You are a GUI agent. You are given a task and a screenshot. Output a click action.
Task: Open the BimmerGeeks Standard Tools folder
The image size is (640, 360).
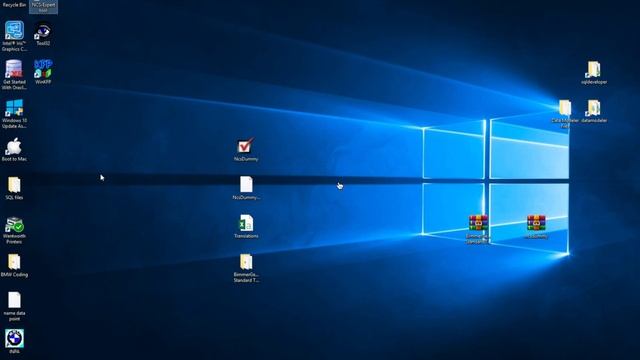click(246, 268)
